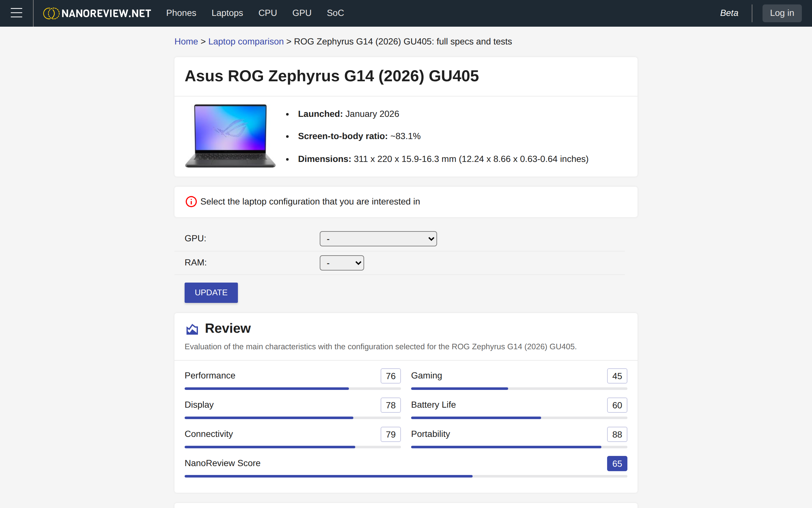
Task: Click the UPDATE button
Action: [211, 293]
